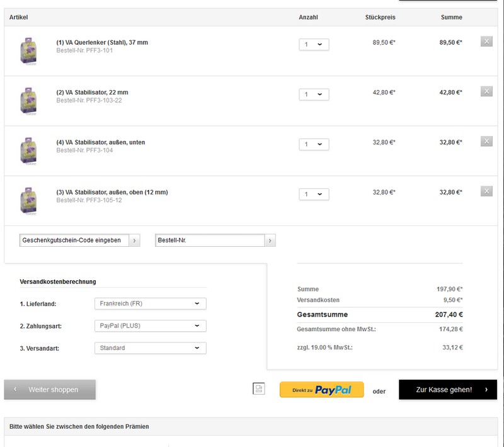504x447 pixels.
Task: Click the small document icon beside PayPal button
Action: pyautogui.click(x=259, y=388)
